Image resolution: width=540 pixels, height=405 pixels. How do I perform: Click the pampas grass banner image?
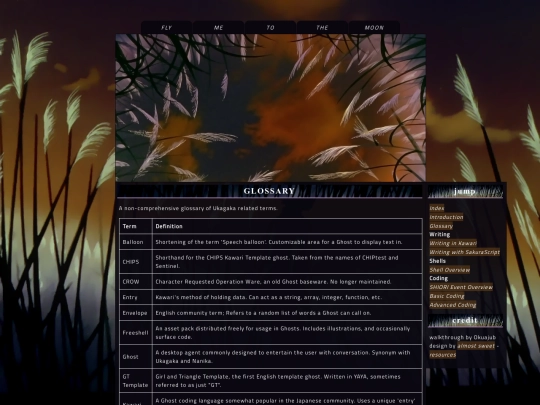271,108
